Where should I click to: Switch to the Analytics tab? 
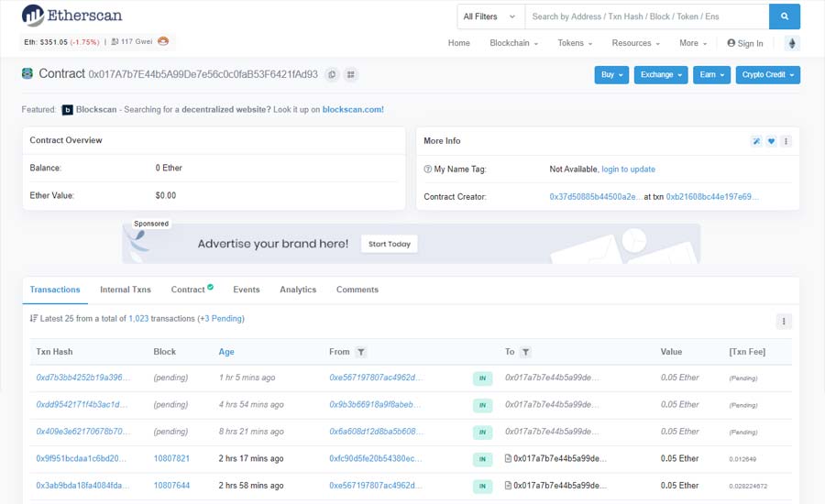coord(298,290)
